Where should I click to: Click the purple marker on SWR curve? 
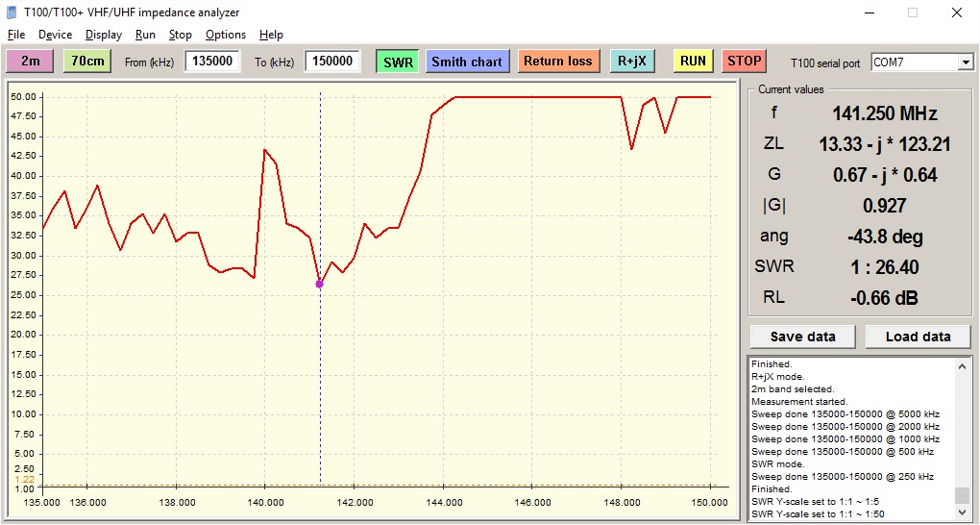(320, 284)
